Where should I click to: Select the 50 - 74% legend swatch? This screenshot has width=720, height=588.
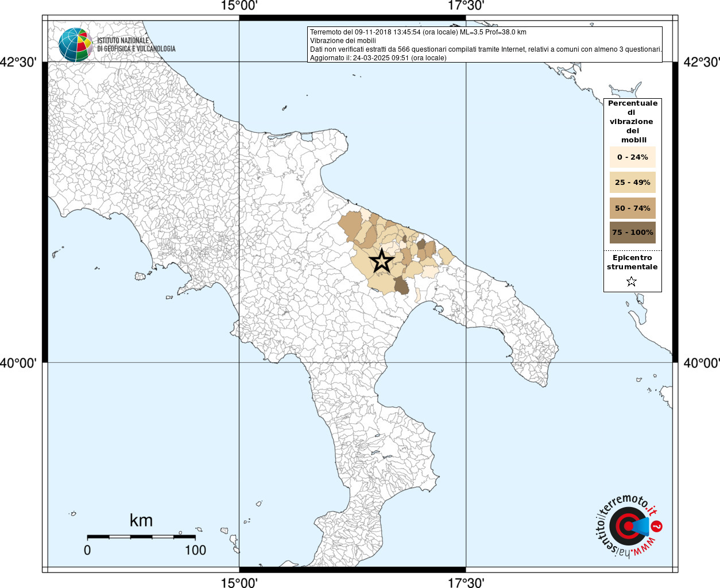[x=633, y=208]
